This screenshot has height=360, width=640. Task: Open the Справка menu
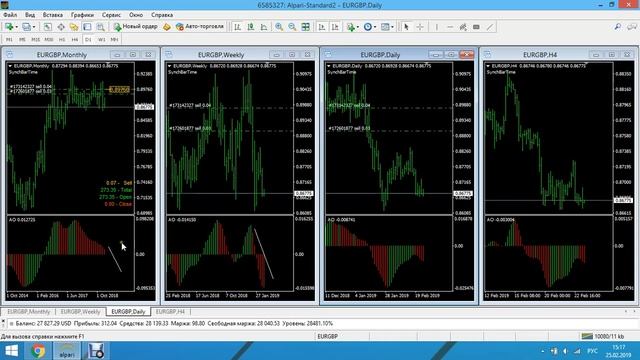(162, 15)
